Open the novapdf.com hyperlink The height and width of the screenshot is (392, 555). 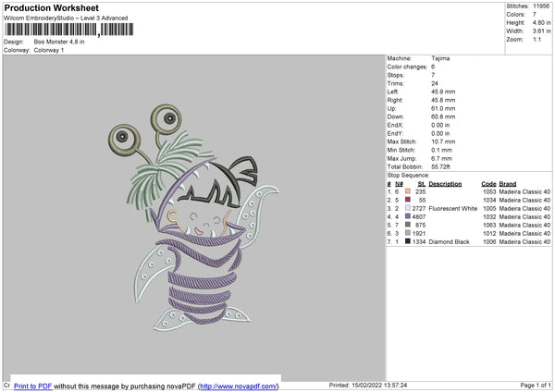239,386
